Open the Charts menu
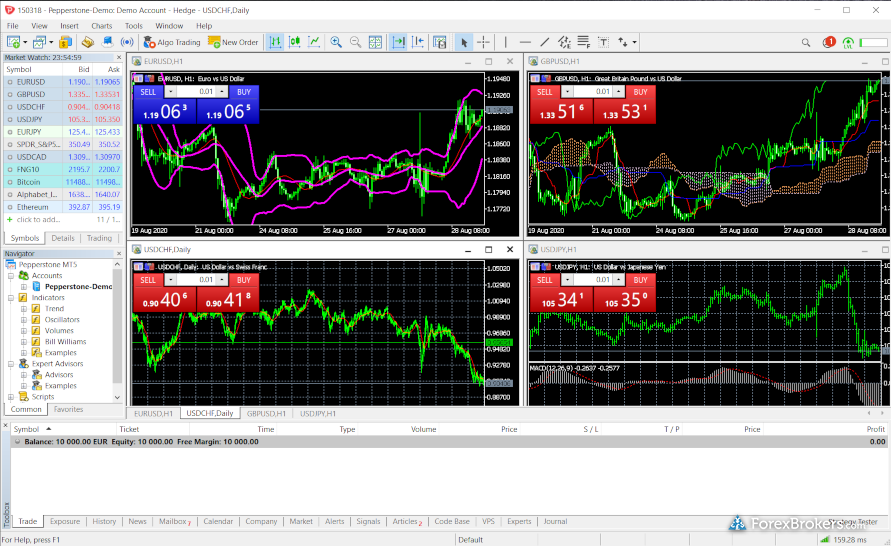The width and height of the screenshot is (891, 546). click(102, 26)
